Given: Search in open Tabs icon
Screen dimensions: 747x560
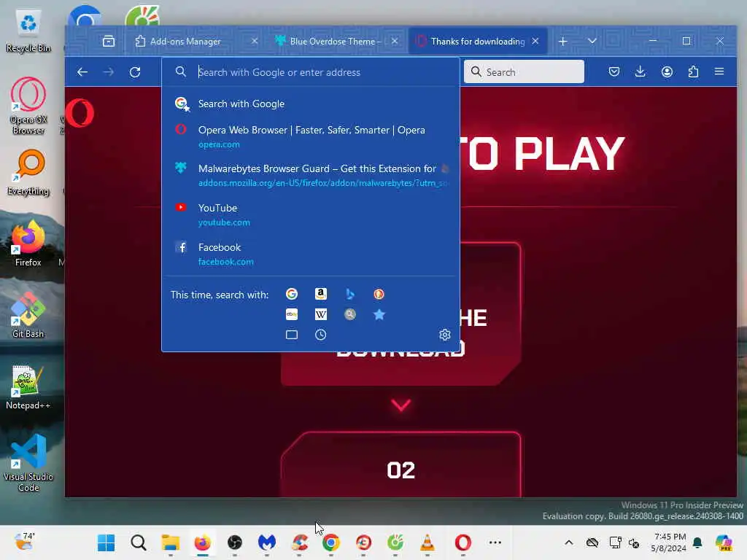Looking at the screenshot, I should (292, 335).
